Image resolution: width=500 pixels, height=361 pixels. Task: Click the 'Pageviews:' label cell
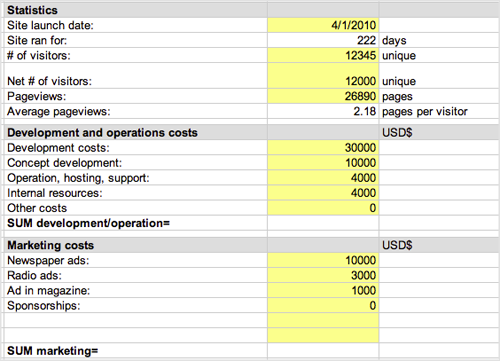click(x=136, y=96)
